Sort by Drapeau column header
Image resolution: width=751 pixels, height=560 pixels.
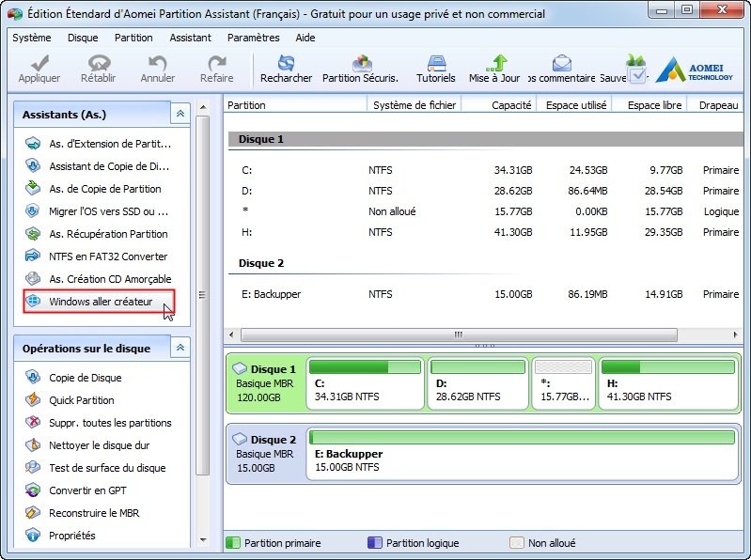click(x=715, y=105)
